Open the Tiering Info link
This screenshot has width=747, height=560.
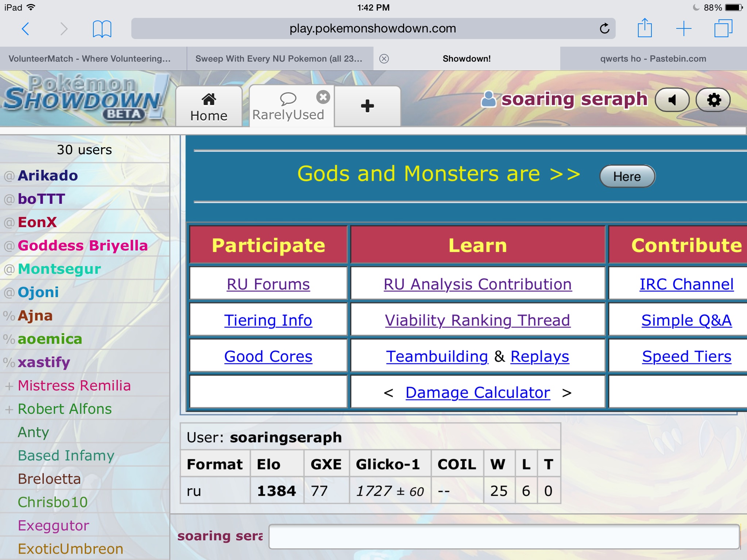268,320
